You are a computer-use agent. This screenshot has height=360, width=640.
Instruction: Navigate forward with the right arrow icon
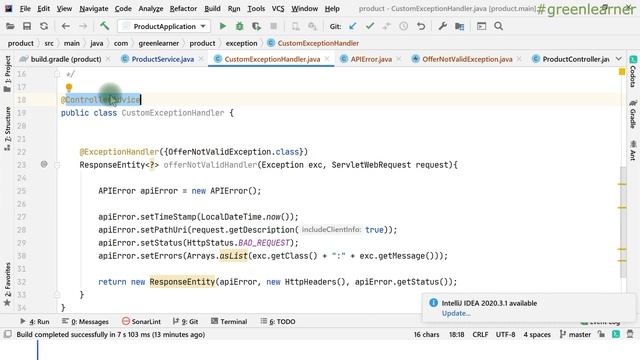[x=82, y=26]
